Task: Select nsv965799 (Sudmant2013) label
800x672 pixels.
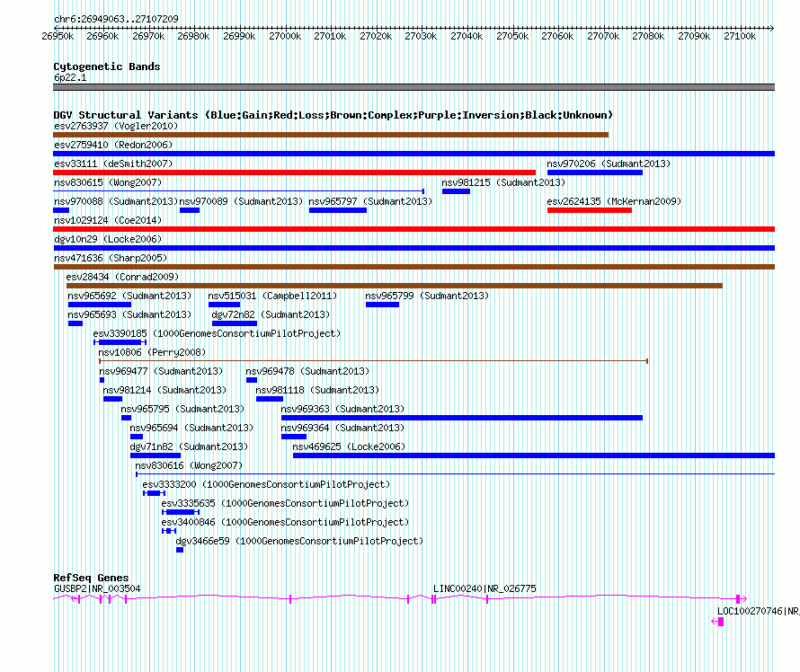Action: click(427, 296)
